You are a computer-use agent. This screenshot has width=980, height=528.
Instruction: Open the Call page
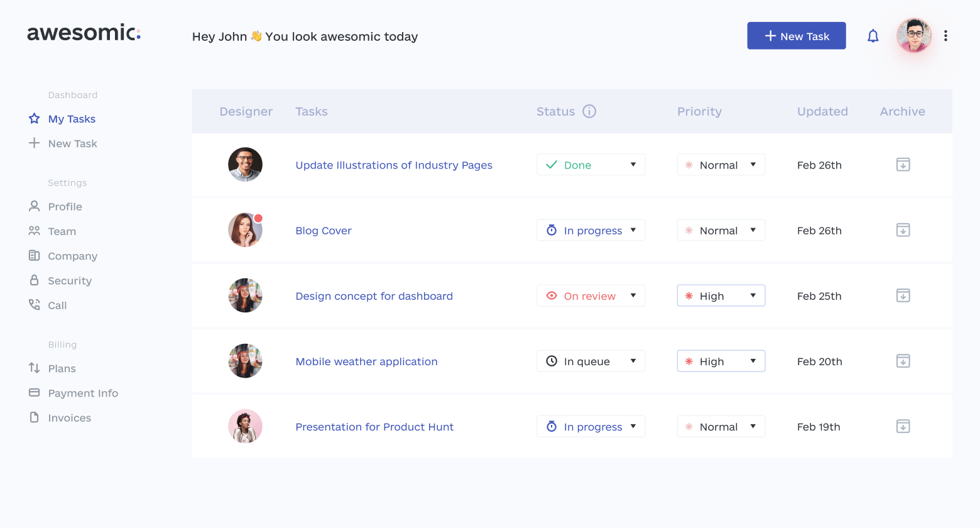click(57, 305)
